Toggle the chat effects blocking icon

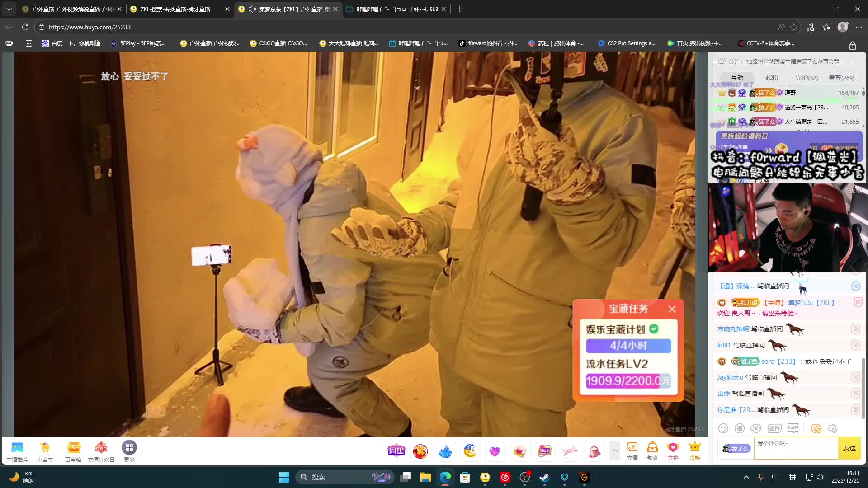pos(832,428)
